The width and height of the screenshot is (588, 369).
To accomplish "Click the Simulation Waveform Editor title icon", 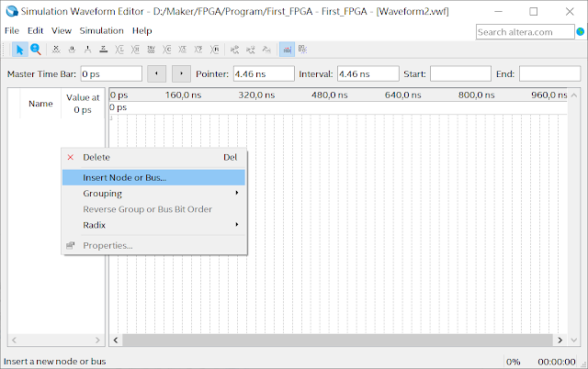I will pos(12,11).
